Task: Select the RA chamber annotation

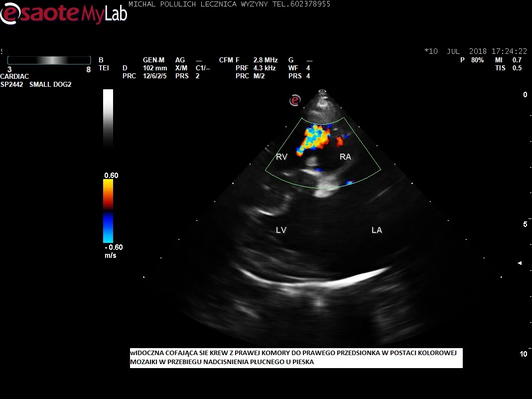Action: click(x=345, y=157)
